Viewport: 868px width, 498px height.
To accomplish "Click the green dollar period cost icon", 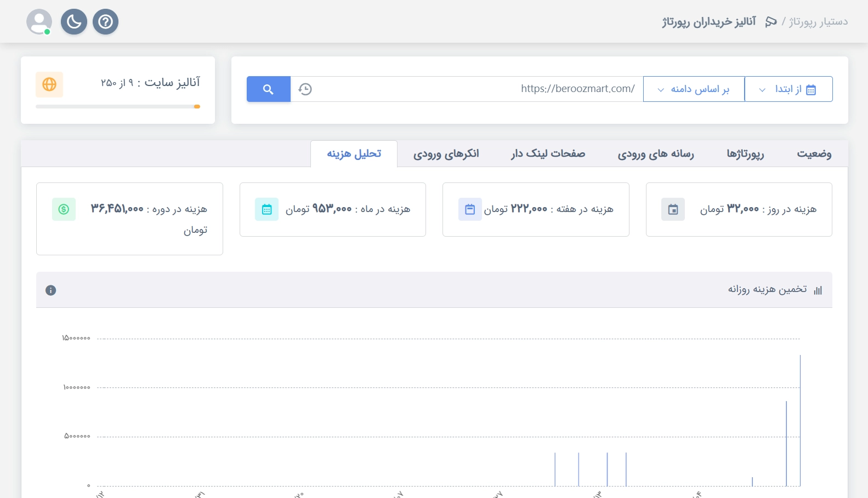I will (x=64, y=209).
